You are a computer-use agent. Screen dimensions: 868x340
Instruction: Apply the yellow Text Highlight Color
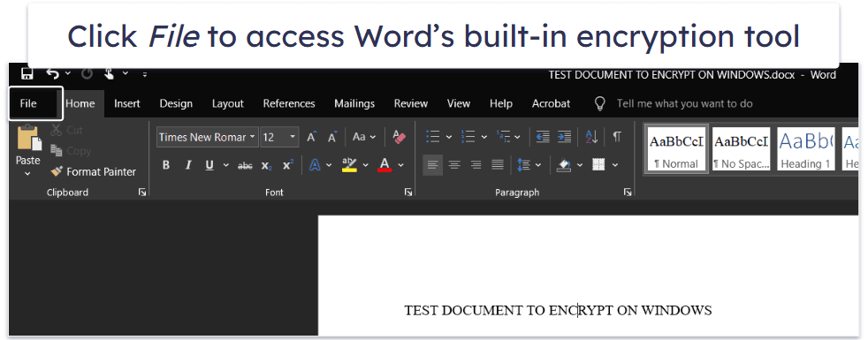click(349, 165)
